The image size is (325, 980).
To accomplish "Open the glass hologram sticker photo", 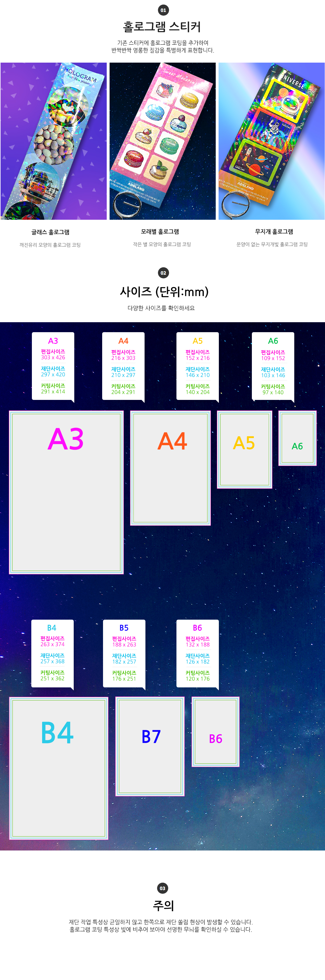I will pyautogui.click(x=54, y=141).
